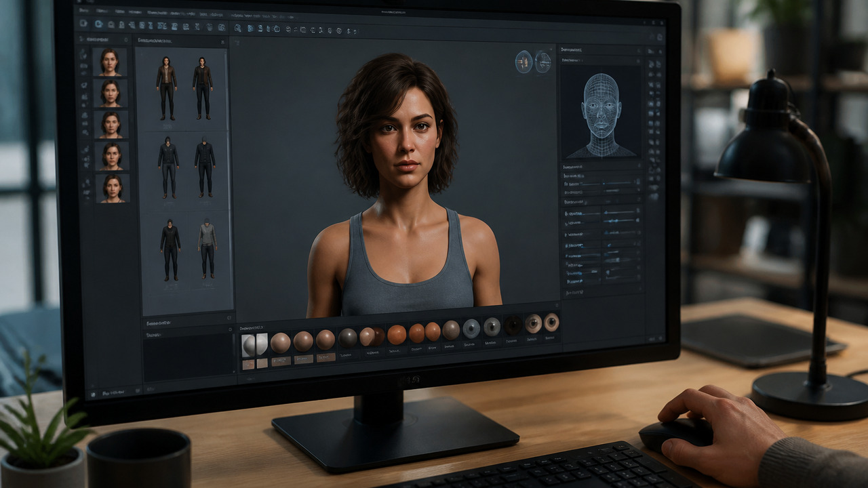
Task: Choose the left hooded dark outfit figure
Action: coord(168,167)
